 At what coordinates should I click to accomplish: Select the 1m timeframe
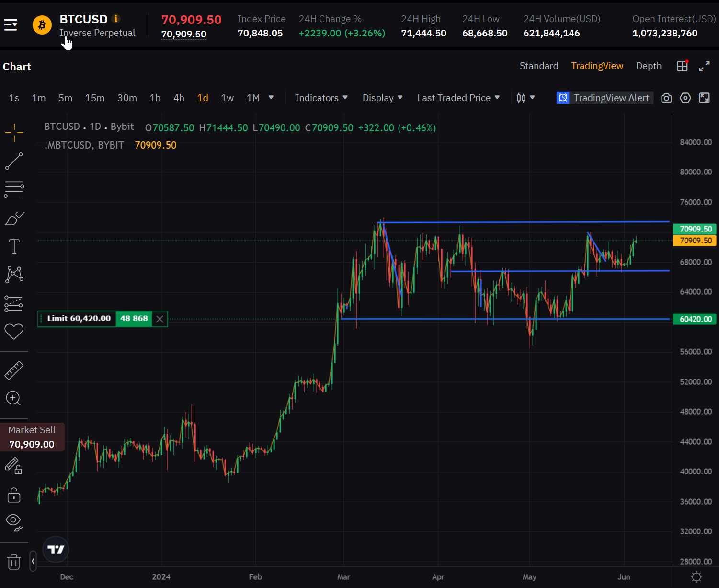point(39,98)
